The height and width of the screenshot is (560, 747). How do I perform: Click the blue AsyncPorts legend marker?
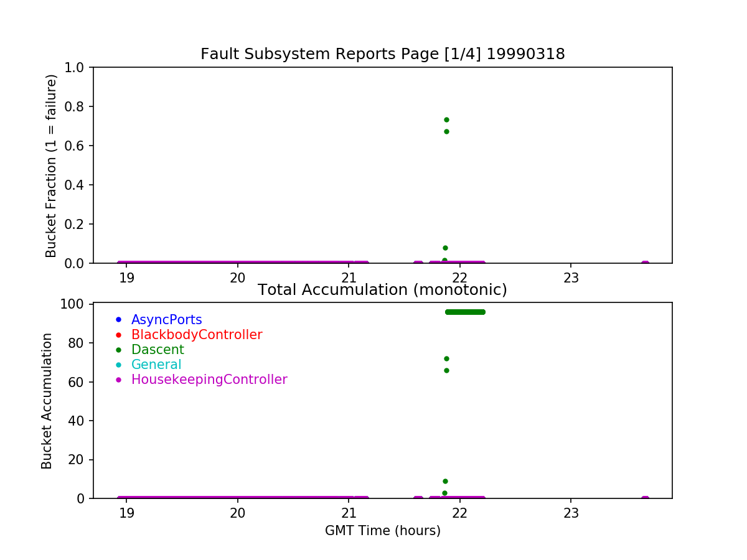118,320
